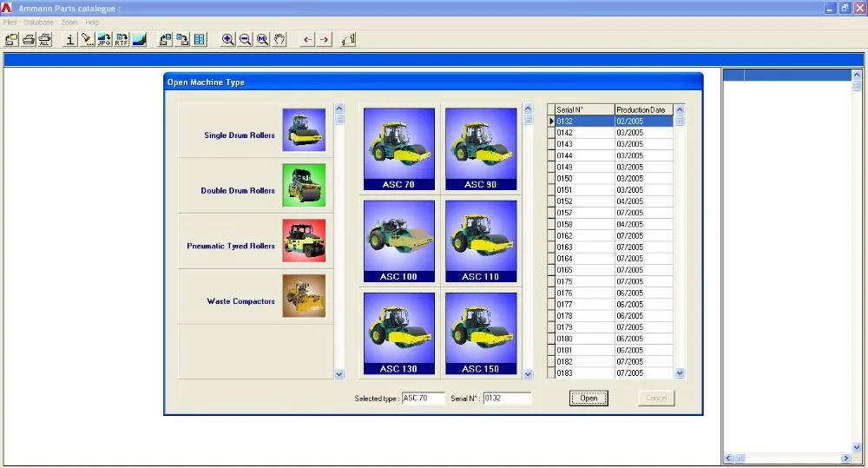Click the right arrow navigation icon
The width and height of the screenshot is (868, 468).
point(324,39)
